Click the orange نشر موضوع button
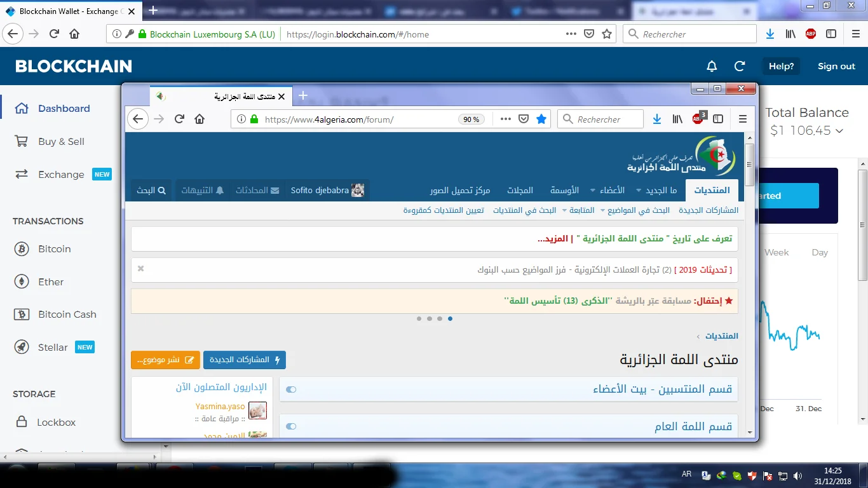Screen dimensions: 868x488 point(165,360)
